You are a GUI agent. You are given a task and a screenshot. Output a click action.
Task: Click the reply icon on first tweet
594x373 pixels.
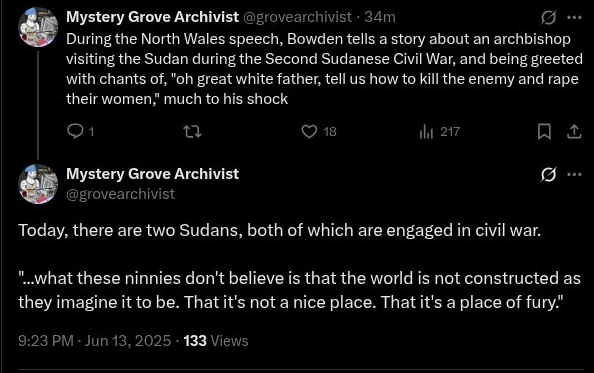click(x=75, y=131)
